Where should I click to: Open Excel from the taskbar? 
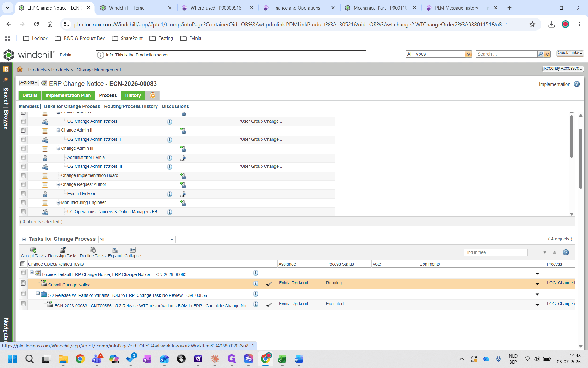coord(282,359)
